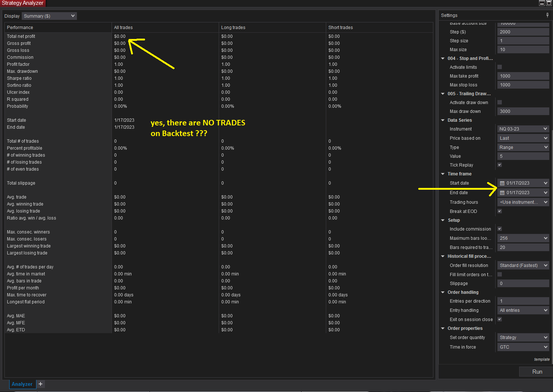
Task: Open End date dropdown arrow
Action: (546, 192)
